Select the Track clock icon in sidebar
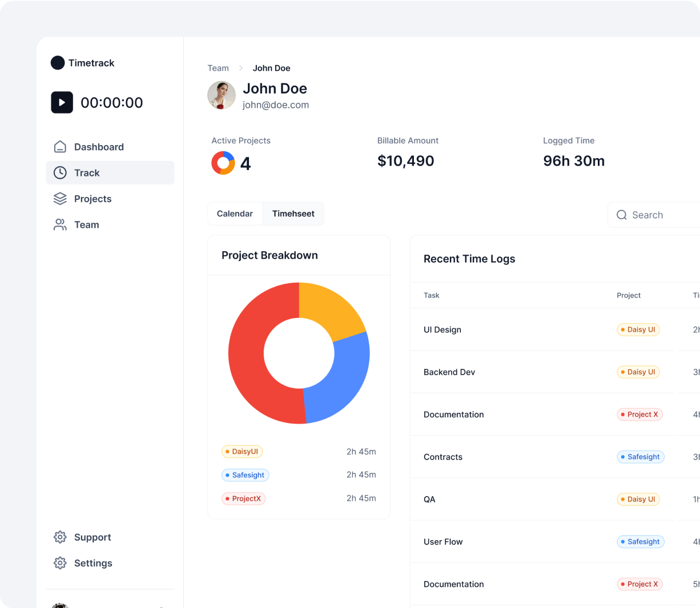The height and width of the screenshot is (608, 700). pyautogui.click(x=60, y=173)
